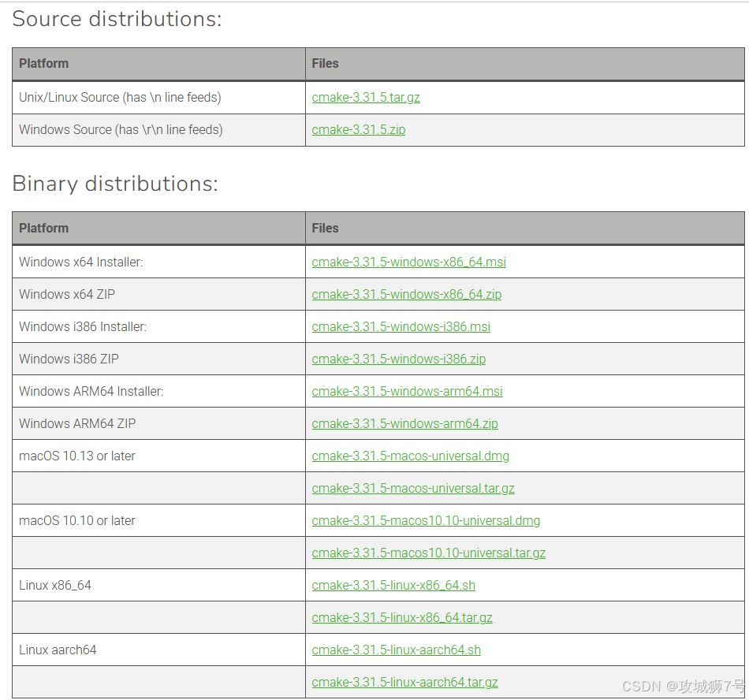This screenshot has height=700, width=749.
Task: Select the 'Windows Source (has \r\n line feeds)' cell
Action: coord(158,130)
